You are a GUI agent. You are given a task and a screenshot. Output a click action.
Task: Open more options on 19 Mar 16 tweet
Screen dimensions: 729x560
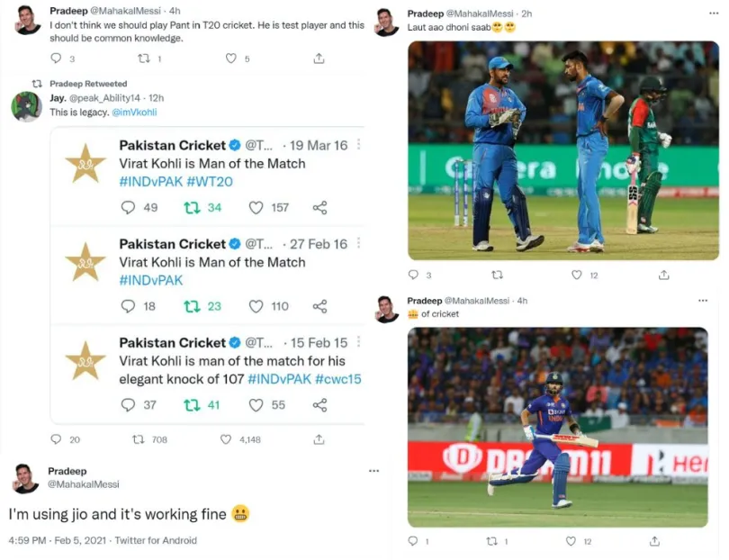tap(358, 145)
